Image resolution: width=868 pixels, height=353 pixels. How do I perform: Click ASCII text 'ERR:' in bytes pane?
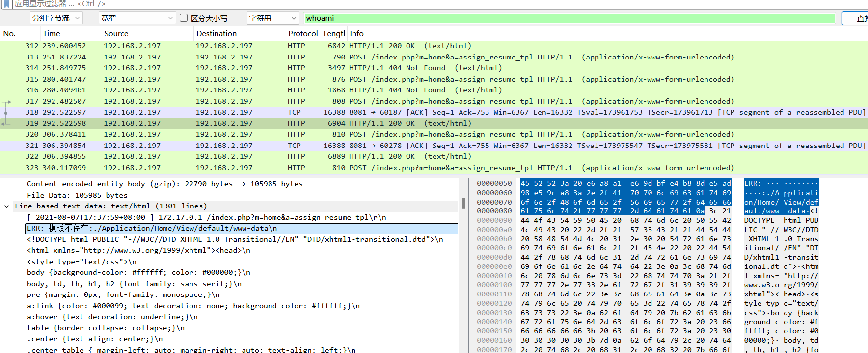(x=753, y=183)
